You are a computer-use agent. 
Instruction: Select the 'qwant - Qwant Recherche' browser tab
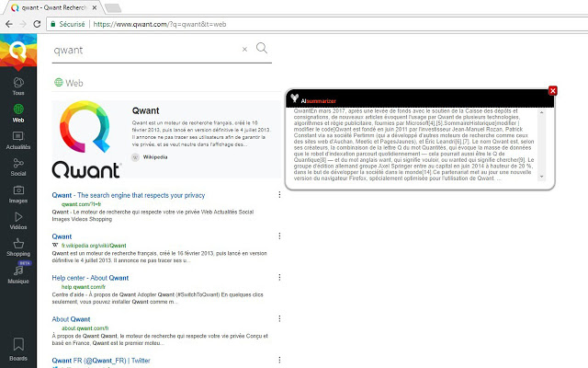(52, 7)
